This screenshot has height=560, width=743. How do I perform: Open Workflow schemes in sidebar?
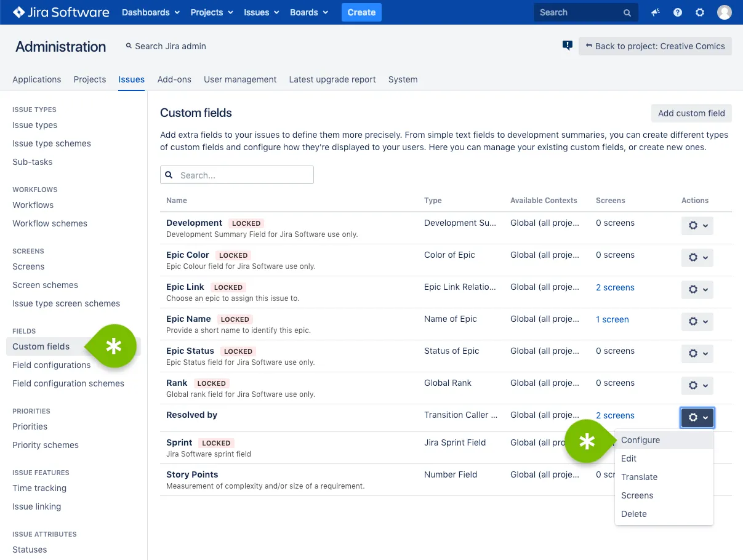click(x=50, y=223)
